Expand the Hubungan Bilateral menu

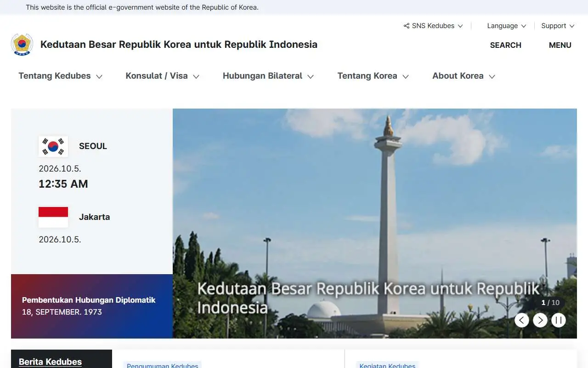pyautogui.click(x=268, y=76)
